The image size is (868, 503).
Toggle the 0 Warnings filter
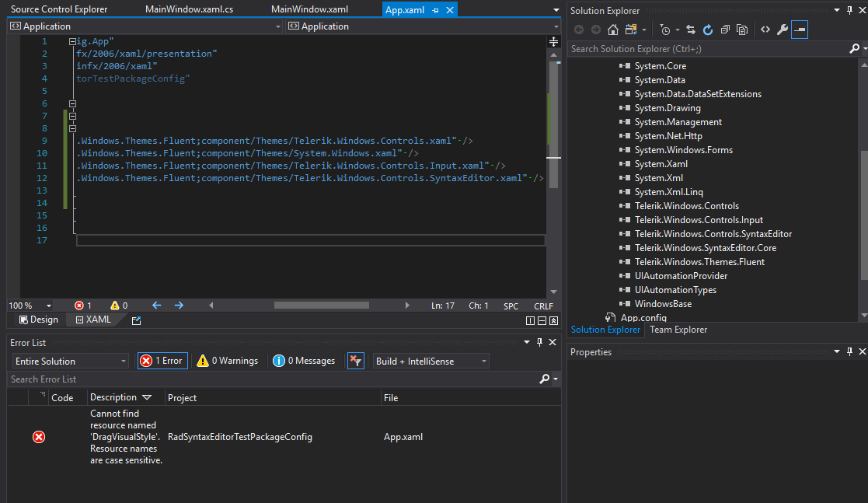click(227, 361)
